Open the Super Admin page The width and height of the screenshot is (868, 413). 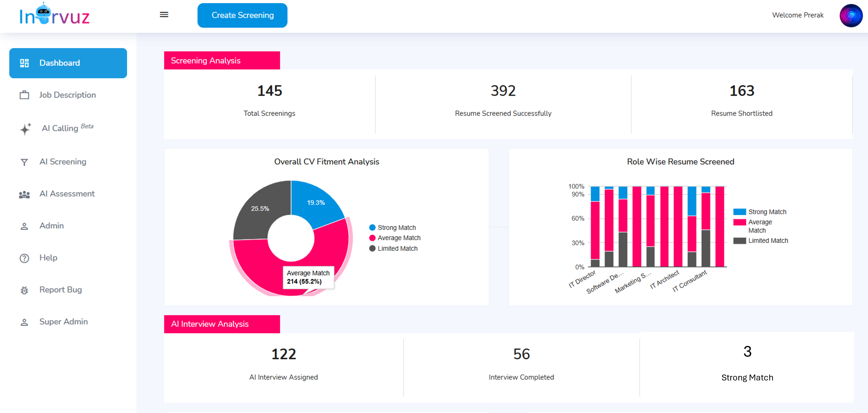tap(63, 322)
